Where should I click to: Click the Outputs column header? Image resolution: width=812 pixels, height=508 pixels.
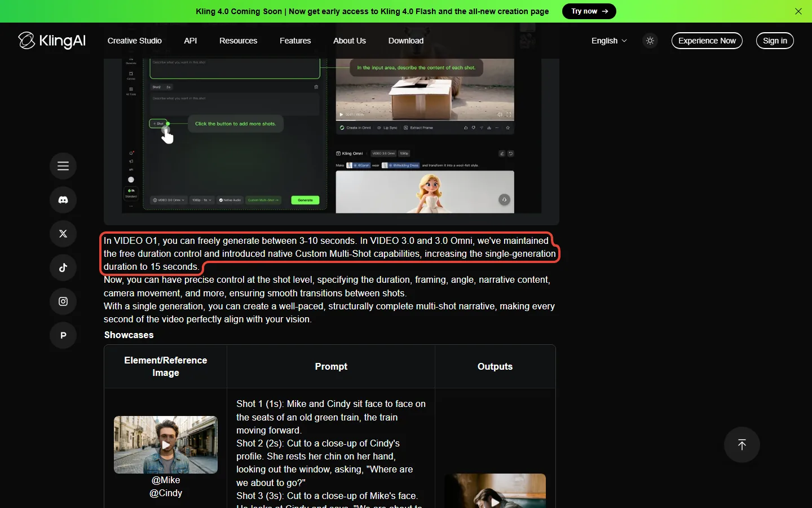point(495,366)
